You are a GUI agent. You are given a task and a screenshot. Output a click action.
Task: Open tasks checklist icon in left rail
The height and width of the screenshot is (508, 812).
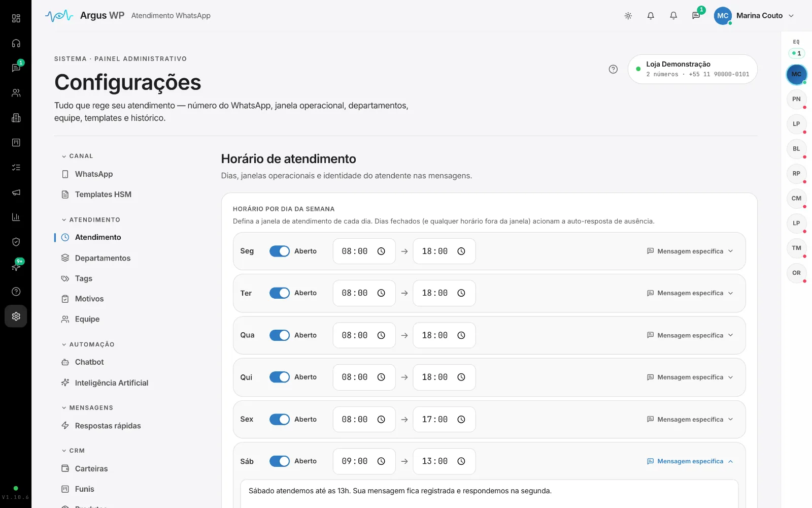[16, 167]
